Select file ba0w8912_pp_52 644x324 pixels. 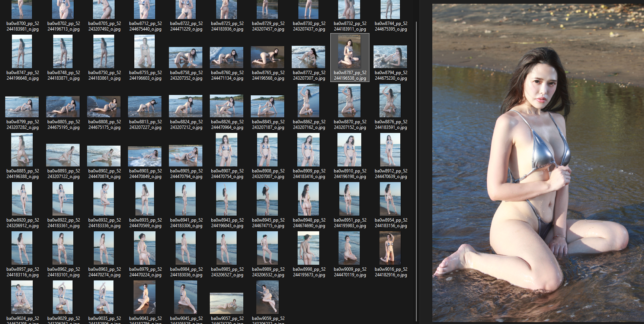[390, 150]
